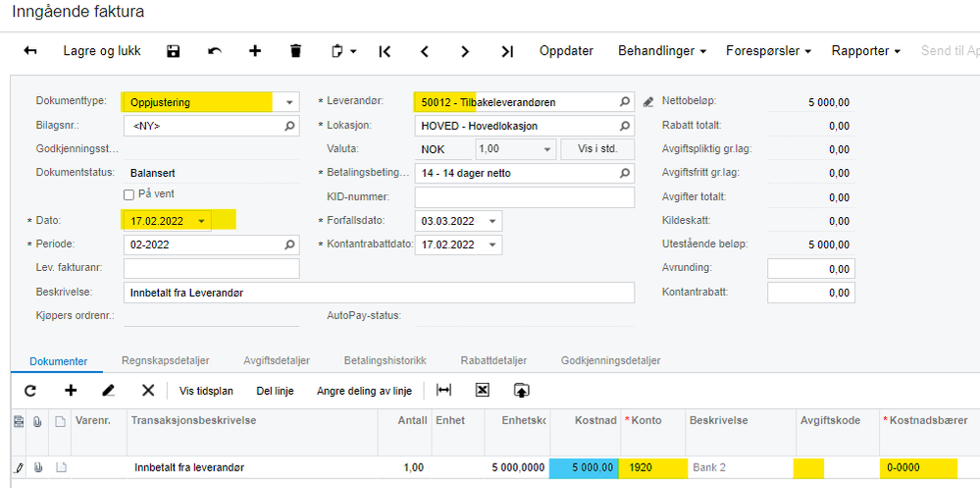Select the blue highlighted Kostnad cell
Image resolution: width=980 pixels, height=488 pixels.
584,467
